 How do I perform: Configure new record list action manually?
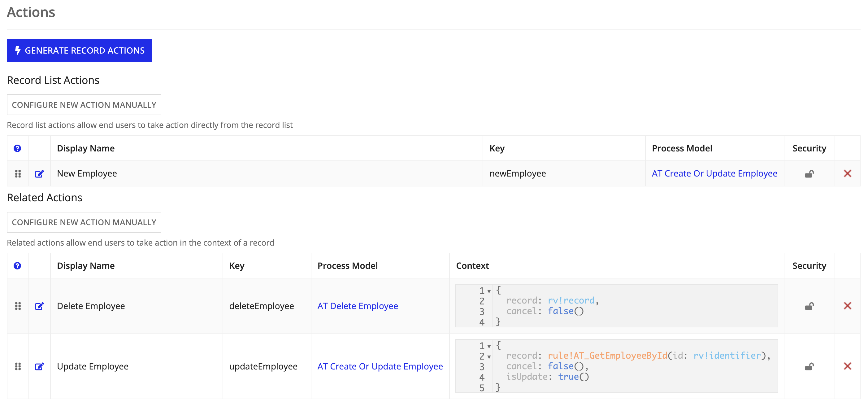tap(84, 105)
